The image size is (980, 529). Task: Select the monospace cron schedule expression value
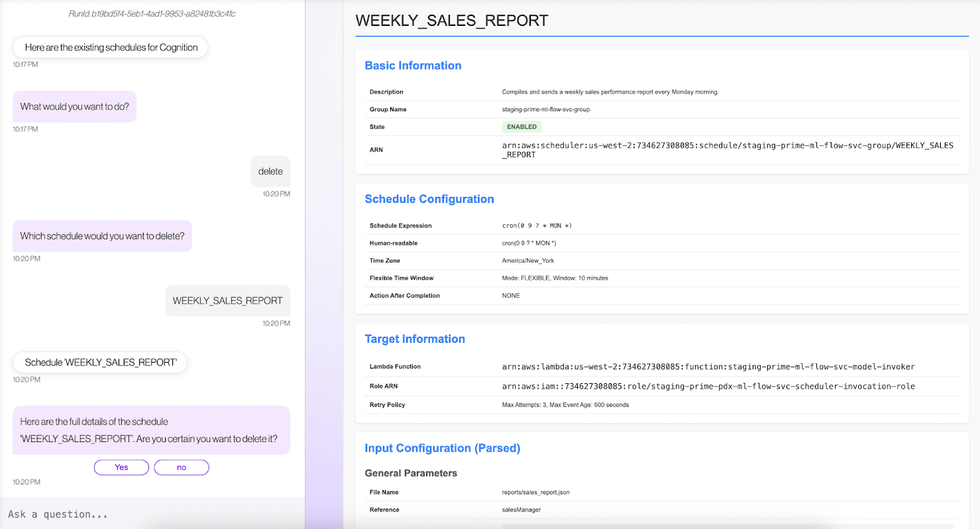pyautogui.click(x=537, y=226)
